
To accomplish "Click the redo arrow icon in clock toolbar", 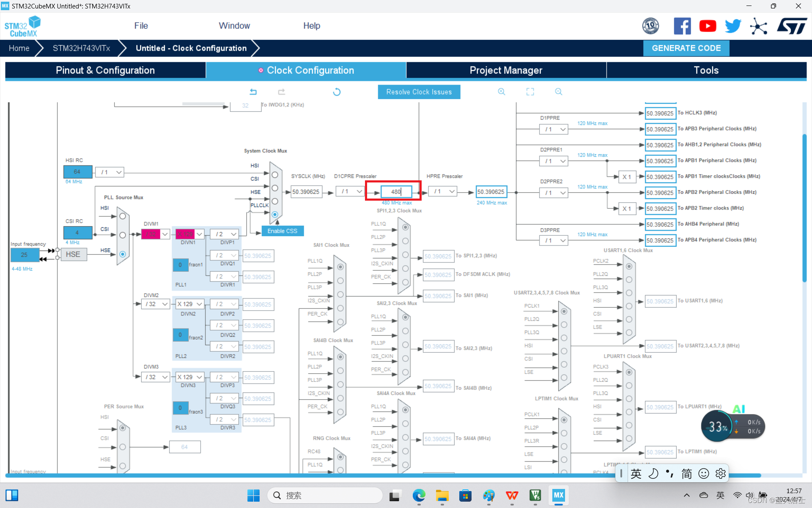I will pos(282,92).
